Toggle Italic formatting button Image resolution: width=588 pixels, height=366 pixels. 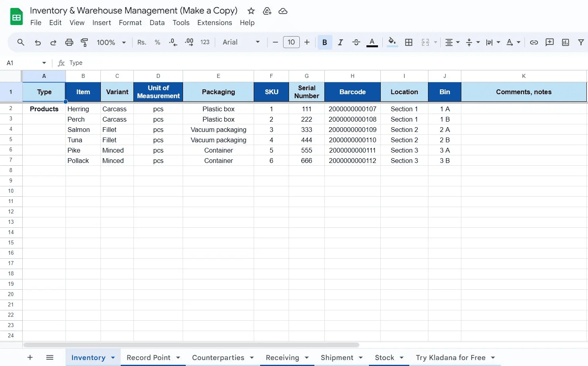point(340,42)
